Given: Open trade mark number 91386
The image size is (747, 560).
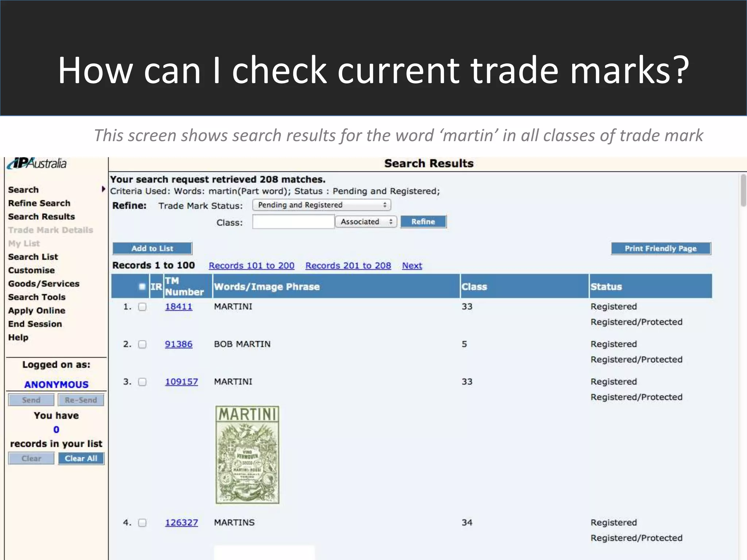Looking at the screenshot, I should (x=179, y=344).
